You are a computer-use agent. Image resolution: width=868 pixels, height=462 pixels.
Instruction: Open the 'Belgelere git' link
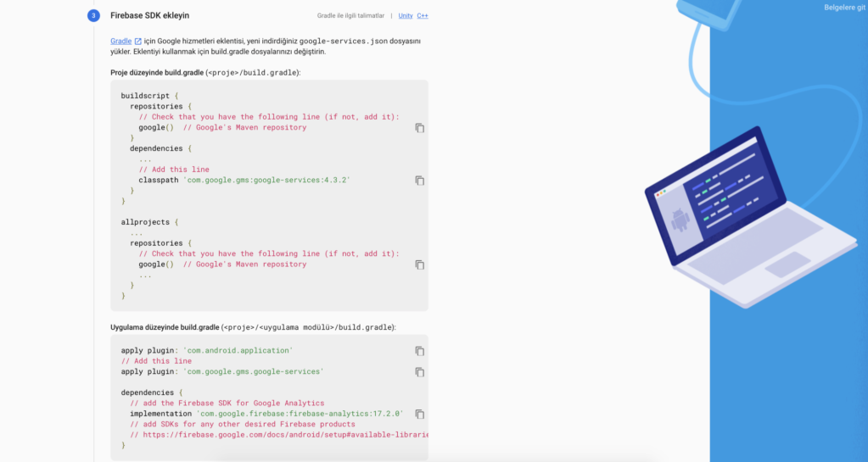pos(844,7)
